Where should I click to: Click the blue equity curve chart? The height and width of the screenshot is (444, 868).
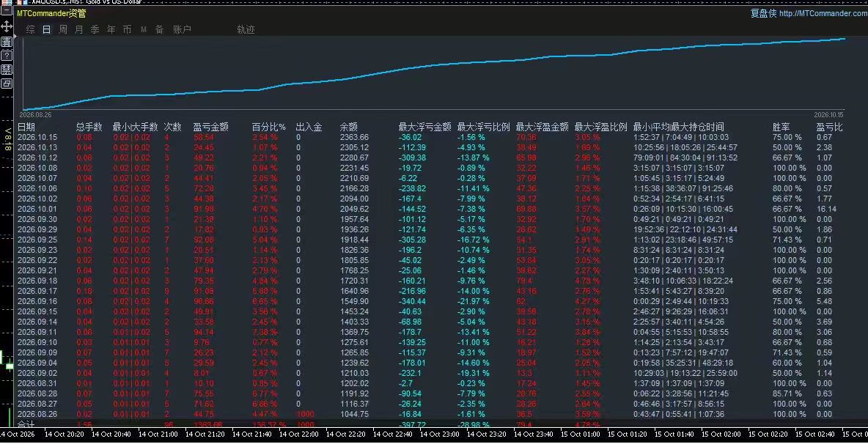coord(434,73)
